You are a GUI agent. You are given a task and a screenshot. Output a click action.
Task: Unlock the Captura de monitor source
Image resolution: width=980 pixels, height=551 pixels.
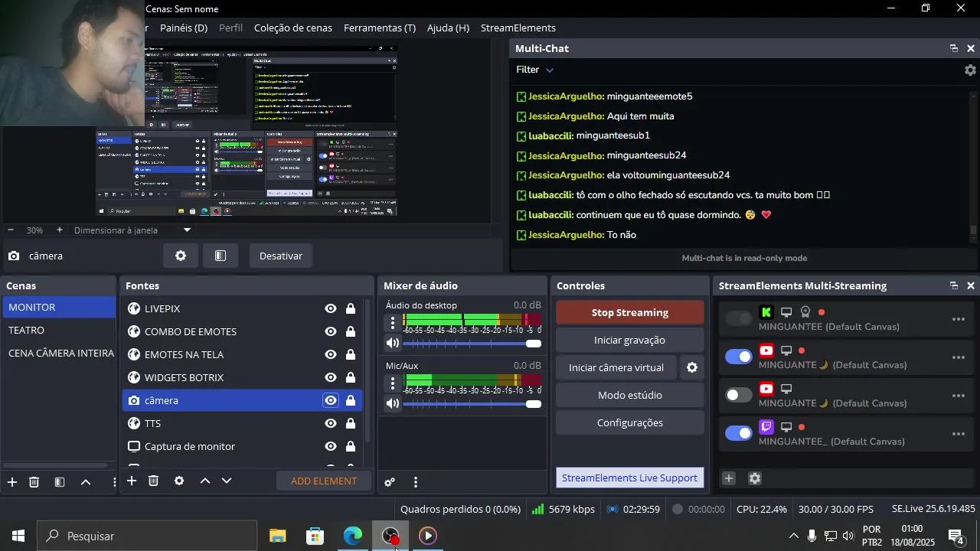351,446
